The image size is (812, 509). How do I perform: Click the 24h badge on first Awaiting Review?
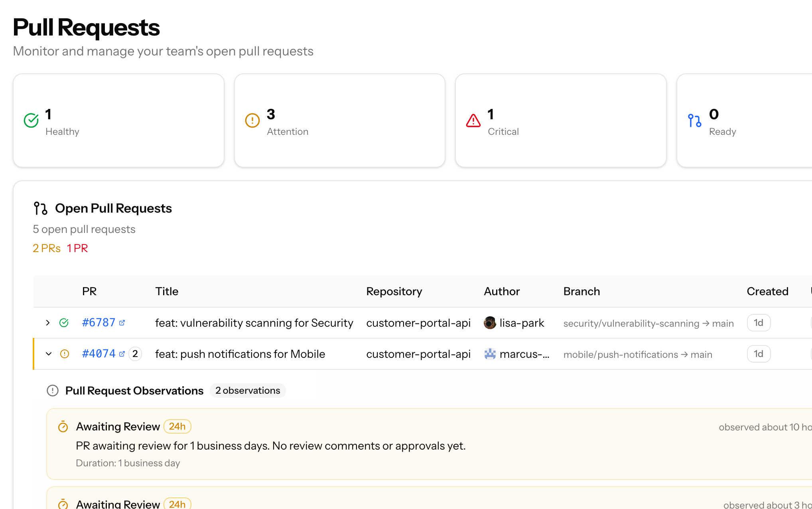(177, 426)
